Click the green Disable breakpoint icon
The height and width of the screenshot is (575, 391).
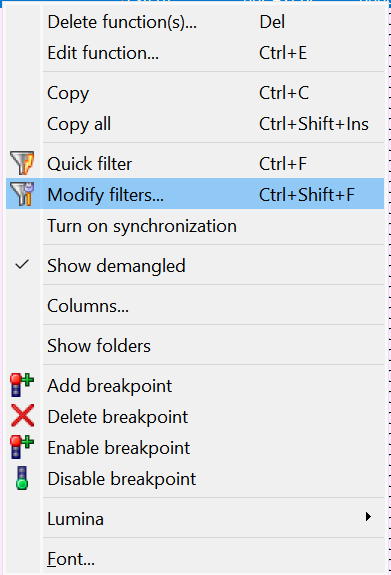tap(22, 478)
